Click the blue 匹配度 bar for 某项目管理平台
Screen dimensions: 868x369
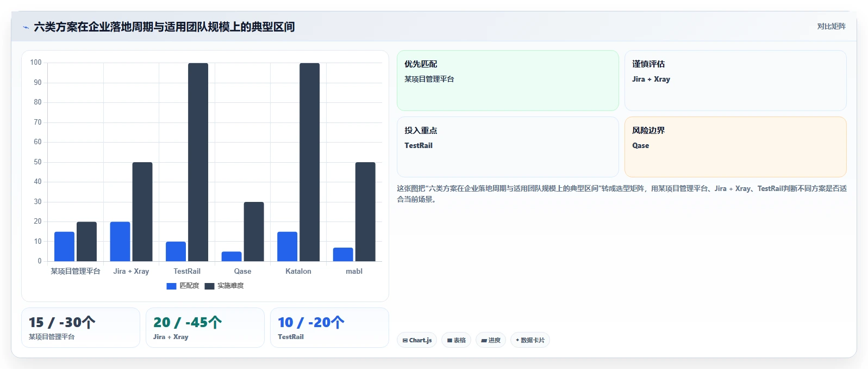(x=64, y=247)
